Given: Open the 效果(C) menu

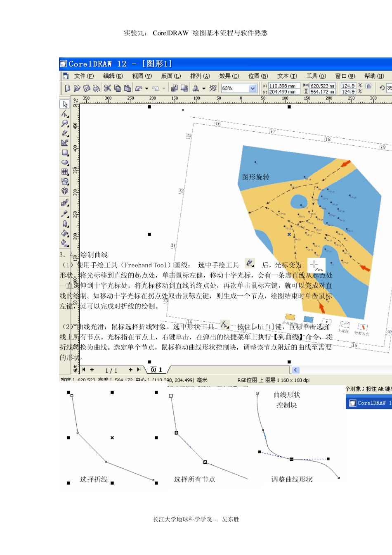Looking at the screenshot, I should pos(229,76).
